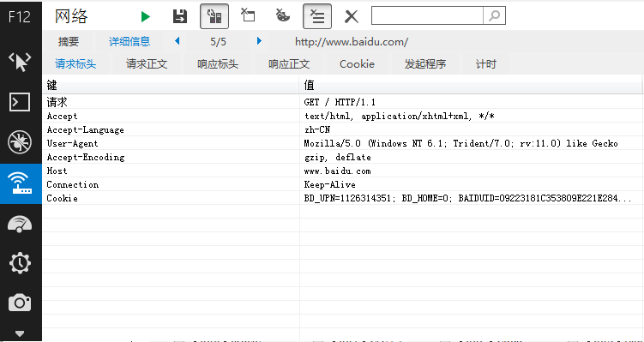Click the BD_UPN cookie value cell
The image size is (644, 342).
pyautogui.click(x=468, y=198)
